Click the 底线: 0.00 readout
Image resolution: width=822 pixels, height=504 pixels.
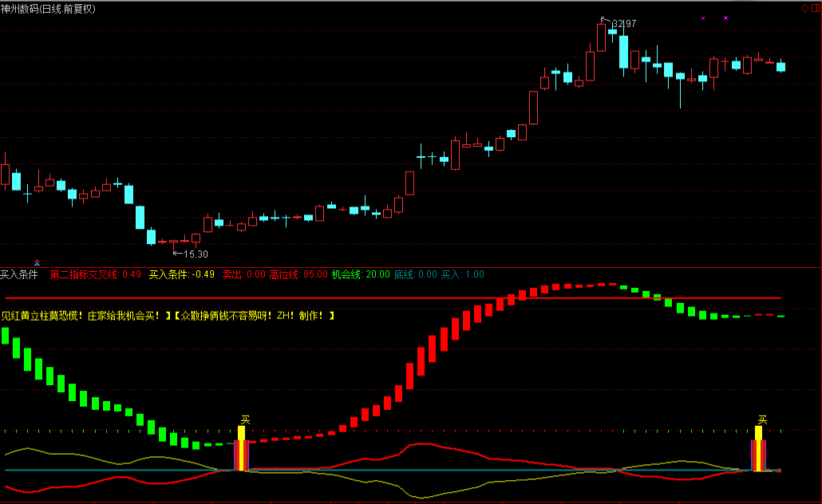click(415, 274)
